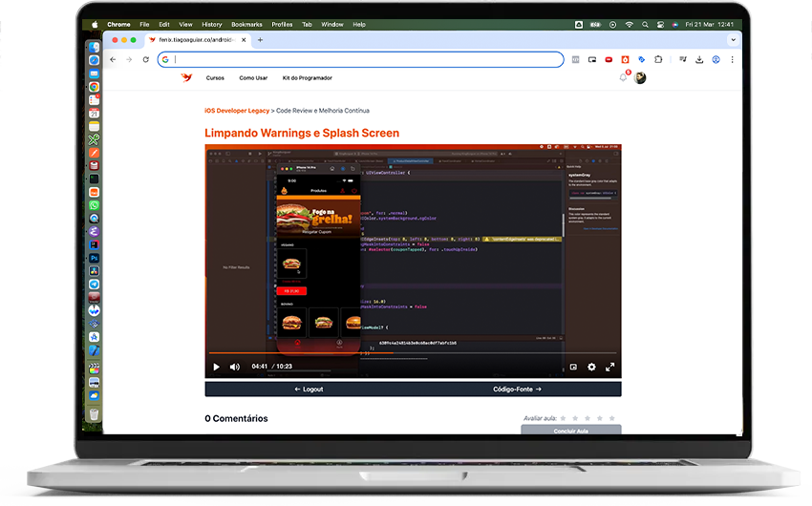Image resolution: width=812 pixels, height=506 pixels.
Task: Open Chrome extensions puzzle icon
Action: (658, 59)
